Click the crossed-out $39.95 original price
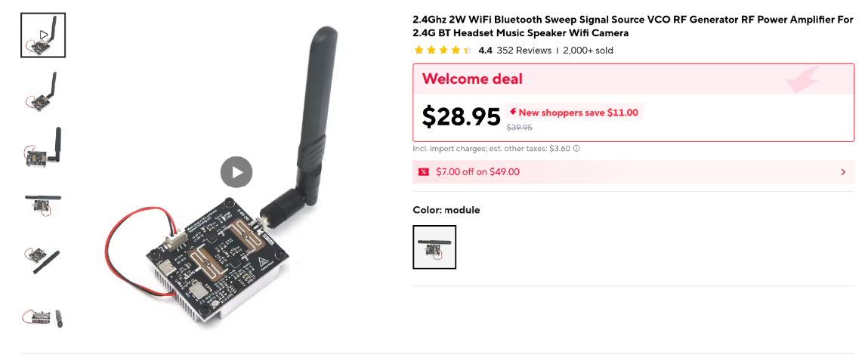The width and height of the screenshot is (868, 364). (519, 128)
